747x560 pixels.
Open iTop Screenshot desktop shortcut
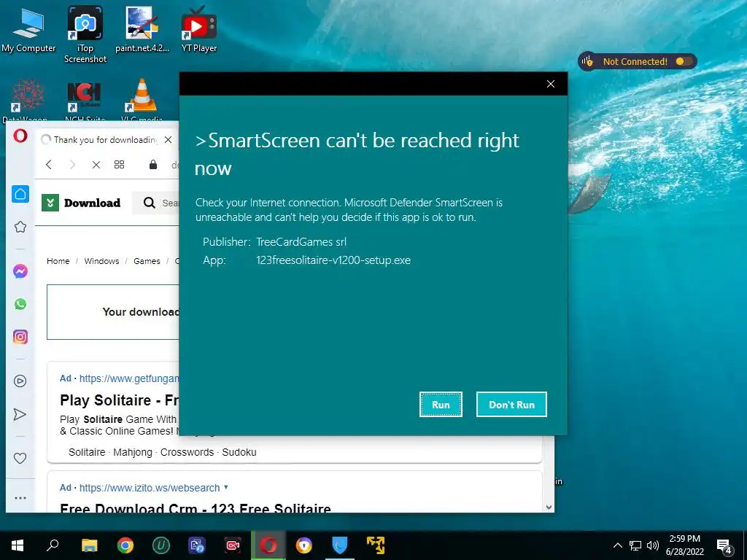85,34
